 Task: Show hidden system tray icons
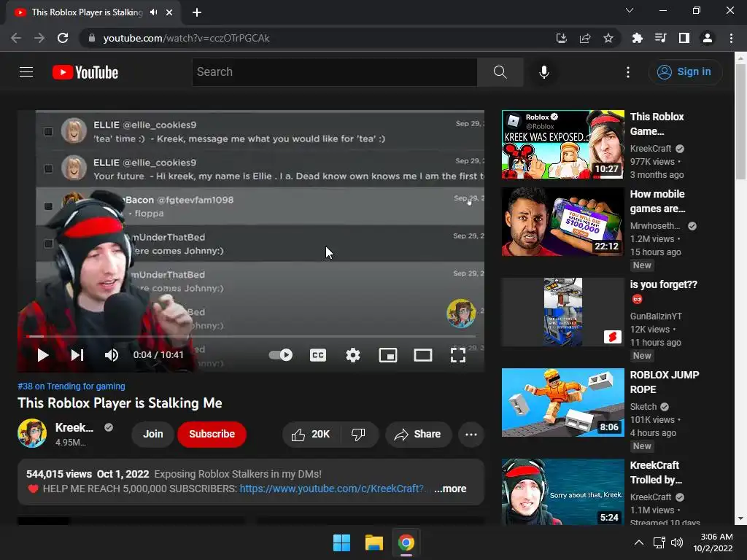[x=639, y=542]
